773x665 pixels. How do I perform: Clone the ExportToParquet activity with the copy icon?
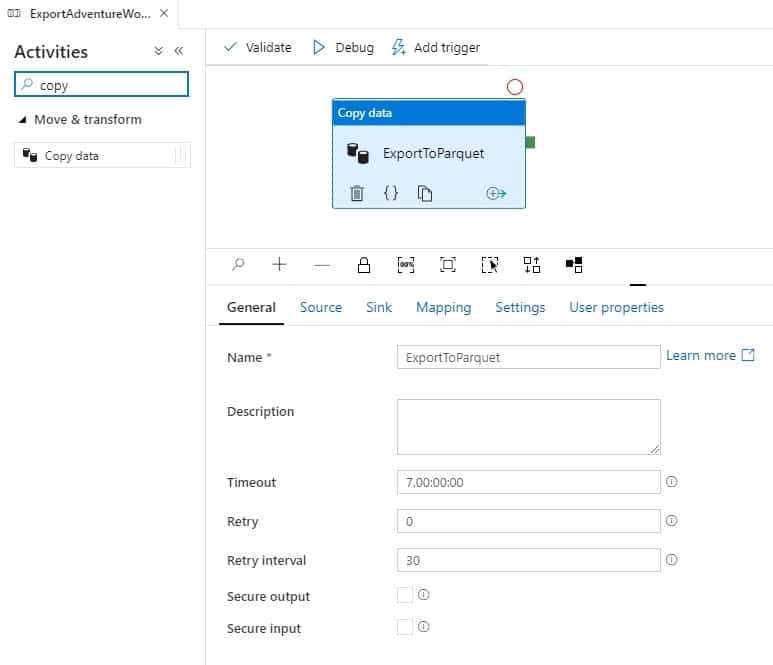[x=424, y=193]
